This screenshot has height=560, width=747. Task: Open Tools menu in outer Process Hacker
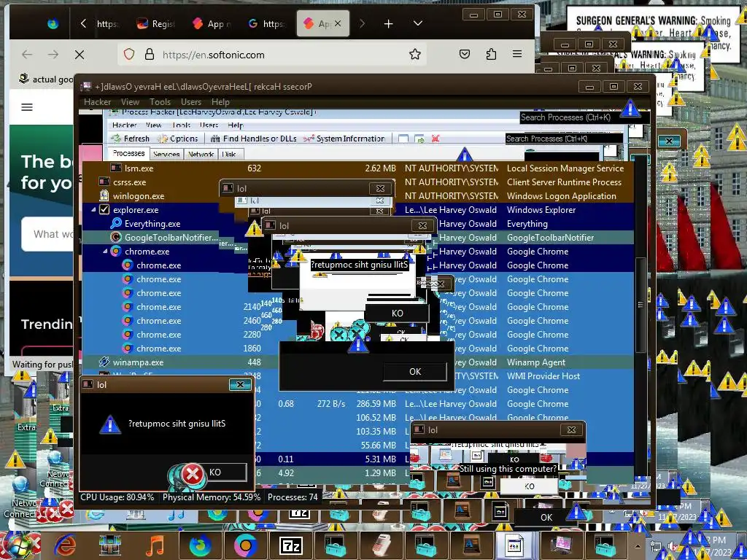[x=160, y=102]
